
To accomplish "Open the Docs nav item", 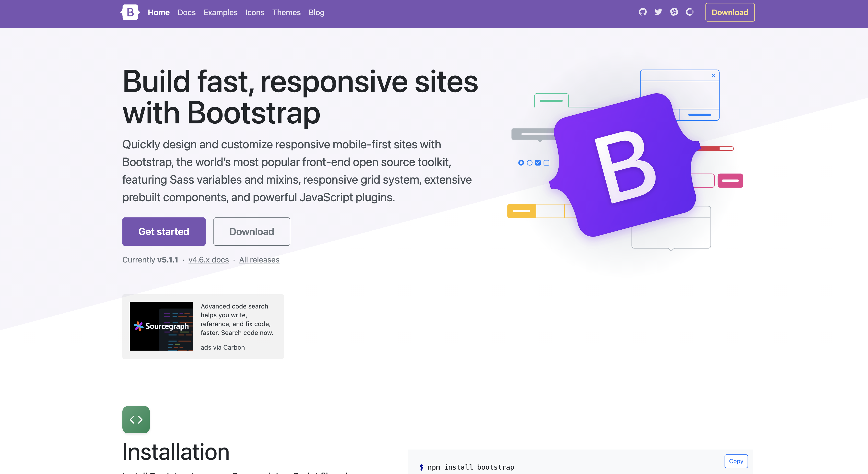I will click(x=187, y=12).
